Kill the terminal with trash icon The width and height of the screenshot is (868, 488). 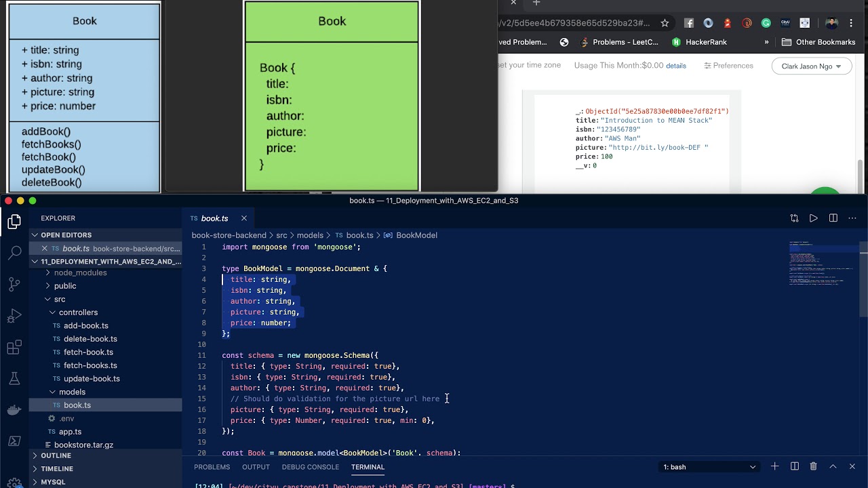[814, 466]
